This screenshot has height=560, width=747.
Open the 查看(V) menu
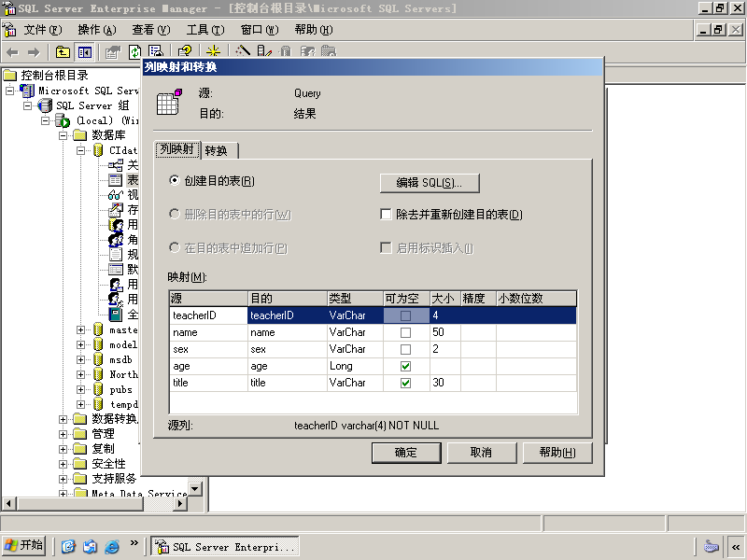click(151, 30)
